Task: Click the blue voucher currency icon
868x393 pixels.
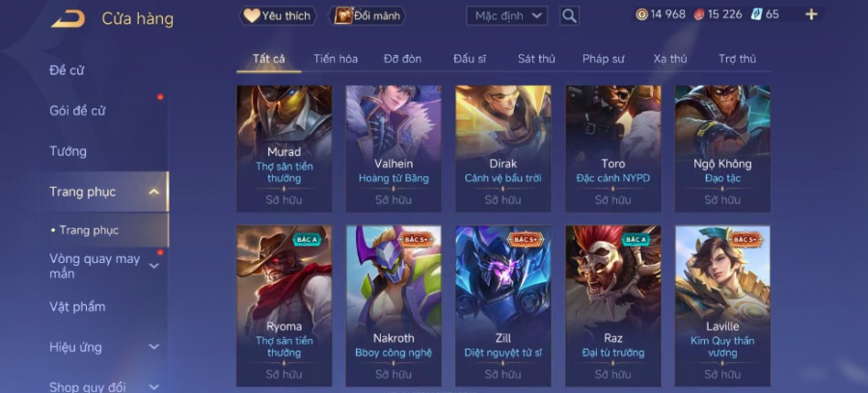Action: pyautogui.click(x=757, y=14)
